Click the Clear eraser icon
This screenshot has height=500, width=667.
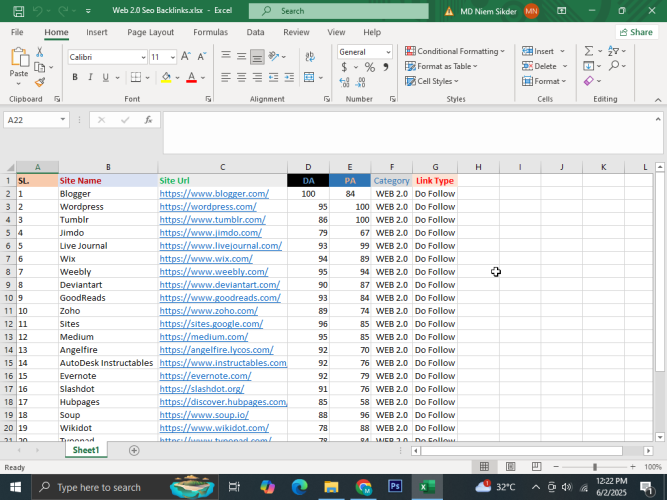click(589, 81)
